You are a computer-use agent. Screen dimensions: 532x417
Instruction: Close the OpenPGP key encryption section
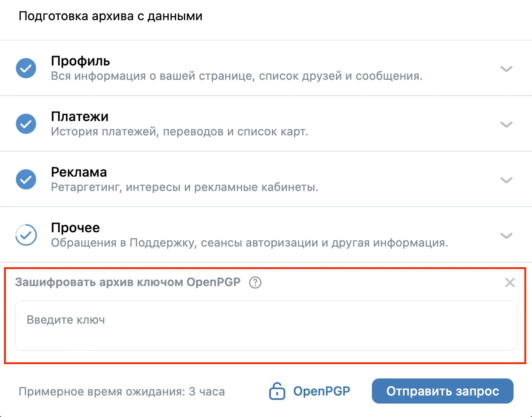[x=510, y=282]
